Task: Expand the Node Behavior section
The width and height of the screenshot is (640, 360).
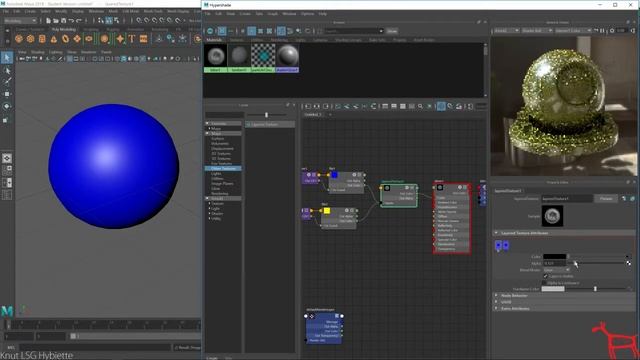Action: coord(497,296)
